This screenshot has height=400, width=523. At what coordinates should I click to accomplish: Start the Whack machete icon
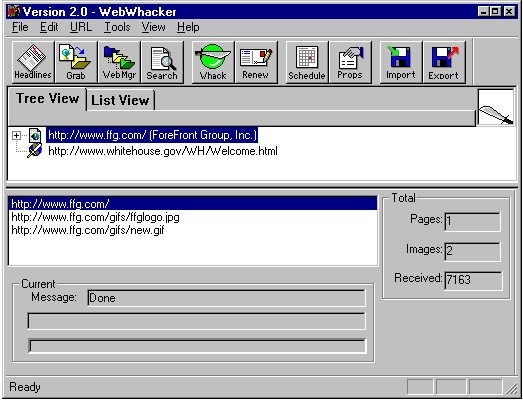click(x=213, y=62)
